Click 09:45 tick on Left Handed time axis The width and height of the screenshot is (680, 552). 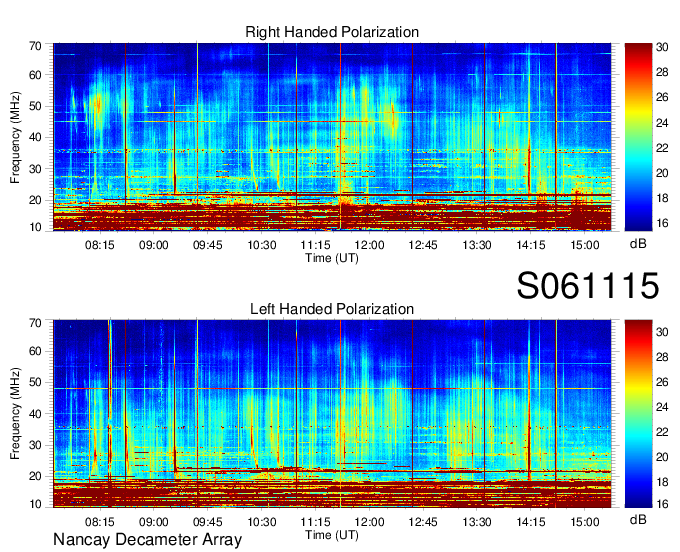point(207,522)
